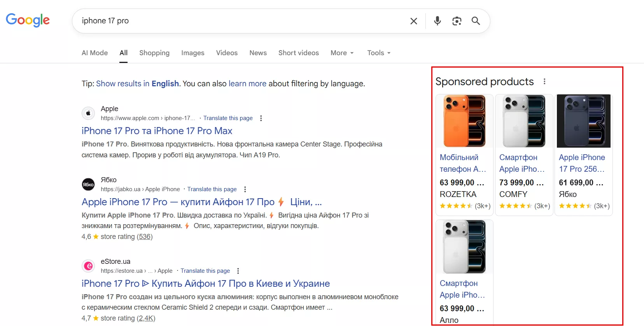644x326 pixels.
Task: Open iPhone 17 Pro Купить Айфон в Киеве result
Action: (206, 284)
